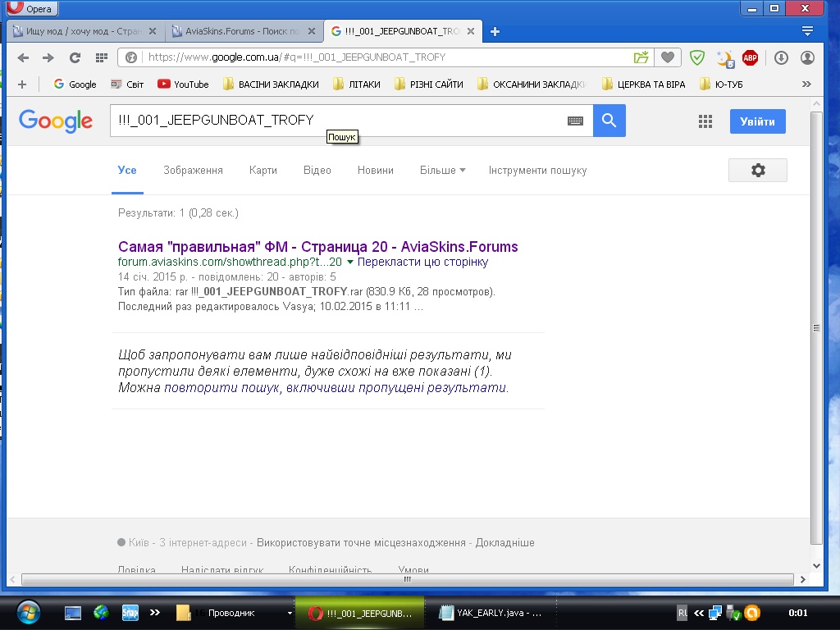Open the search settings gear button
This screenshot has height=630, width=840.
point(757,171)
